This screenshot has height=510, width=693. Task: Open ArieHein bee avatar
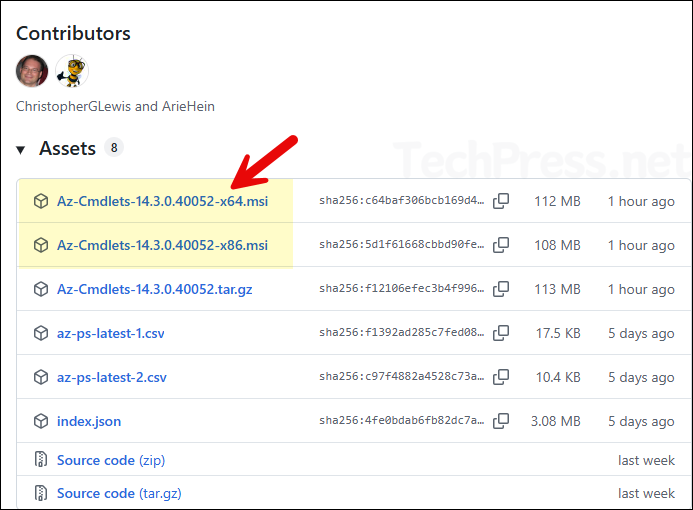point(72,71)
